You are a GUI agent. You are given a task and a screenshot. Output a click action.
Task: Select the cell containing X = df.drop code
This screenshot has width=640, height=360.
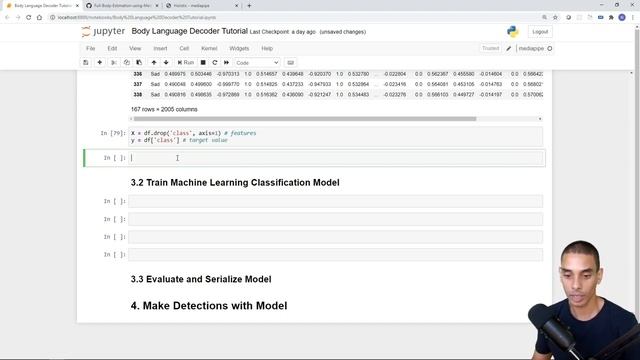336,137
